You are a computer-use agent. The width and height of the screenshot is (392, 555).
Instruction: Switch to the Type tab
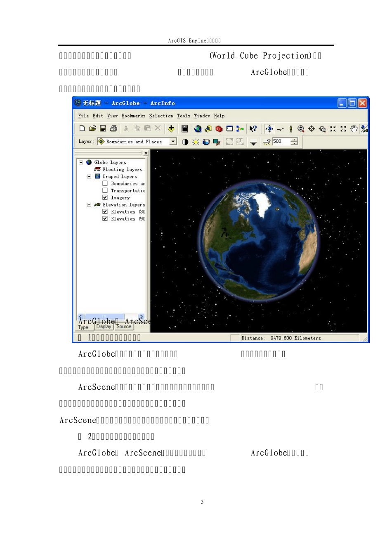click(83, 327)
